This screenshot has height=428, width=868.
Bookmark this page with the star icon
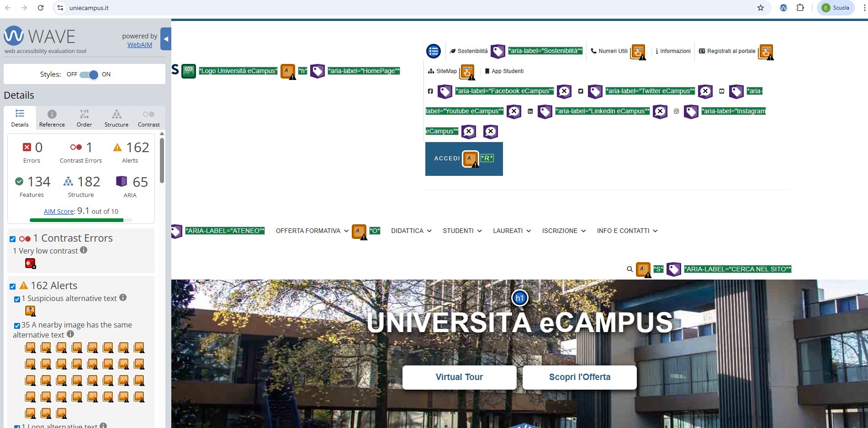click(761, 8)
